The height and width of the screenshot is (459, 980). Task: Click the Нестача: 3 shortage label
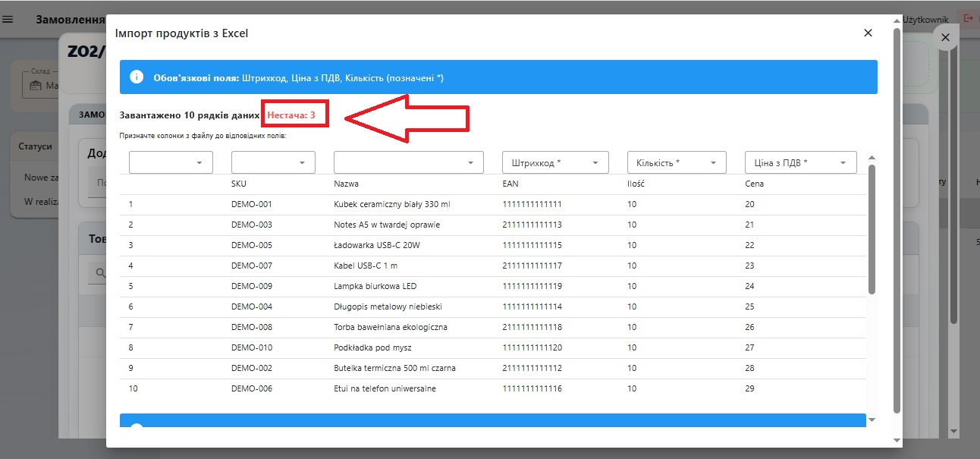pos(291,115)
